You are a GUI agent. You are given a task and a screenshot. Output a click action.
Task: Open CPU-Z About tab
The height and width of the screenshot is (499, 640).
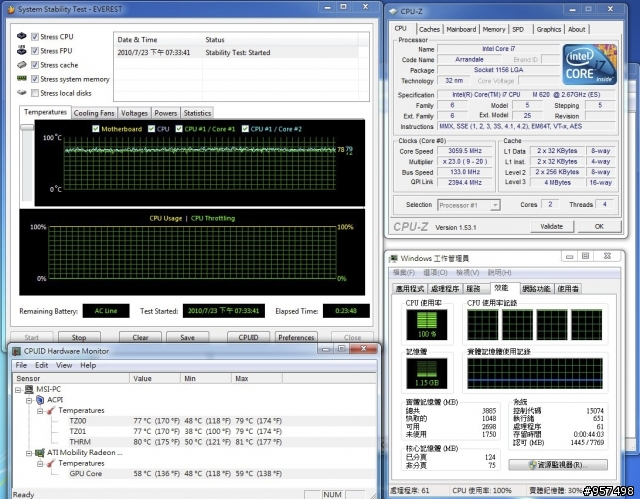(577, 29)
